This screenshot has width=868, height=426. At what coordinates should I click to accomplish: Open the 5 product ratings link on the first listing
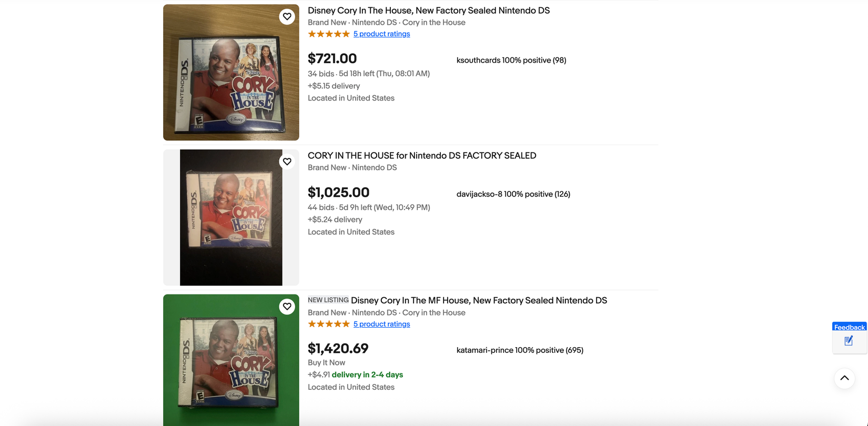382,33
